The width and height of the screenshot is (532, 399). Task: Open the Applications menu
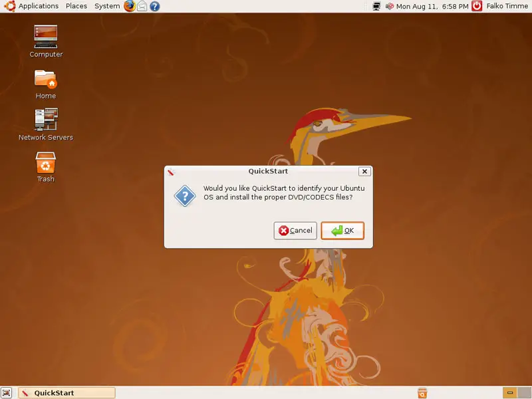click(39, 6)
